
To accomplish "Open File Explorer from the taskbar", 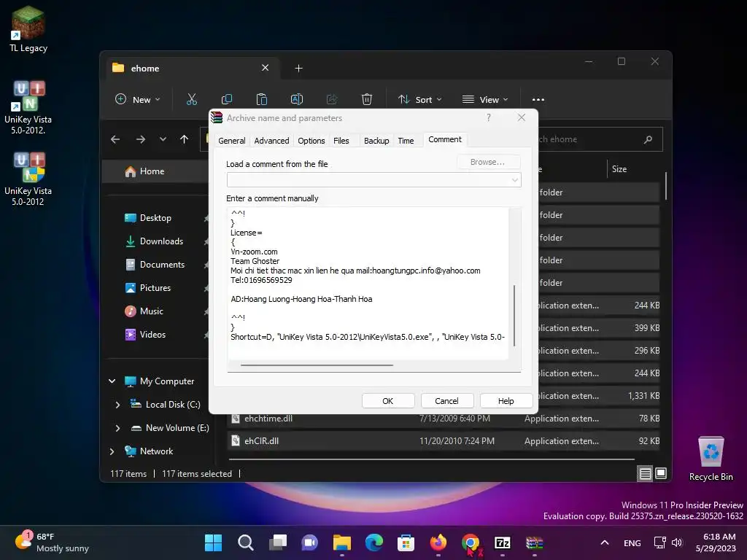I will [x=341, y=542].
